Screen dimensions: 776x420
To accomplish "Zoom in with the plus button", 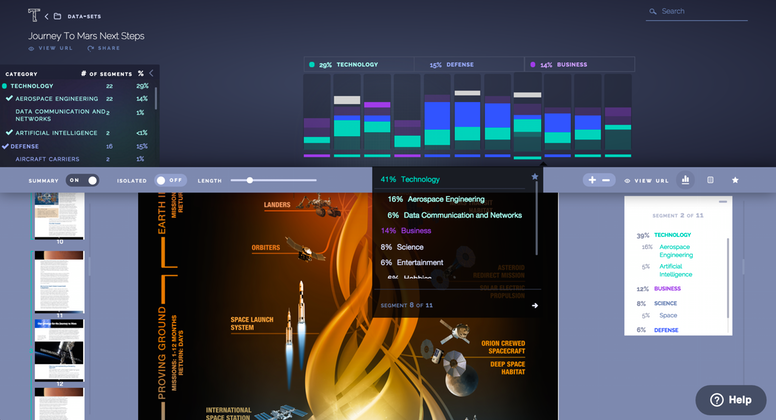I will pos(592,180).
